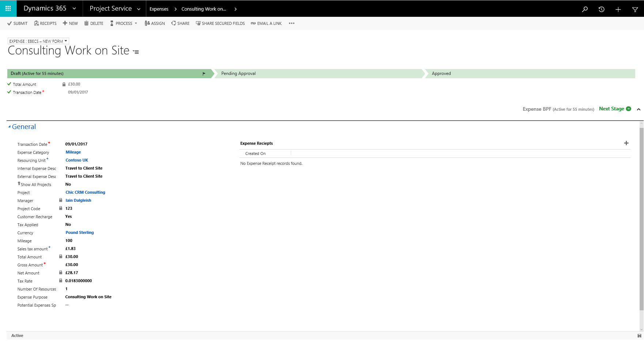Toggle Tax Applied value No

coord(68,224)
